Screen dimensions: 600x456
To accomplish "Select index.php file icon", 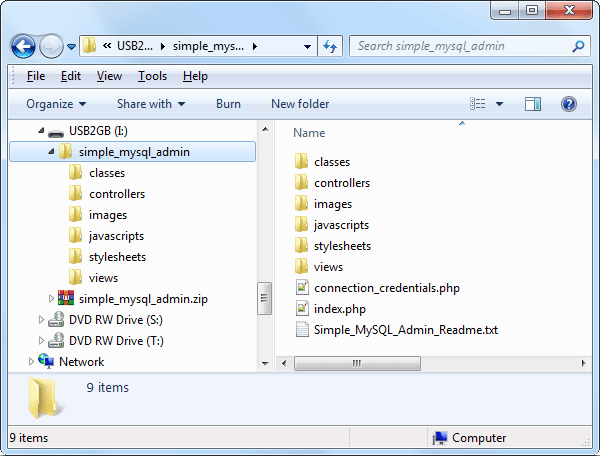I will [302, 308].
